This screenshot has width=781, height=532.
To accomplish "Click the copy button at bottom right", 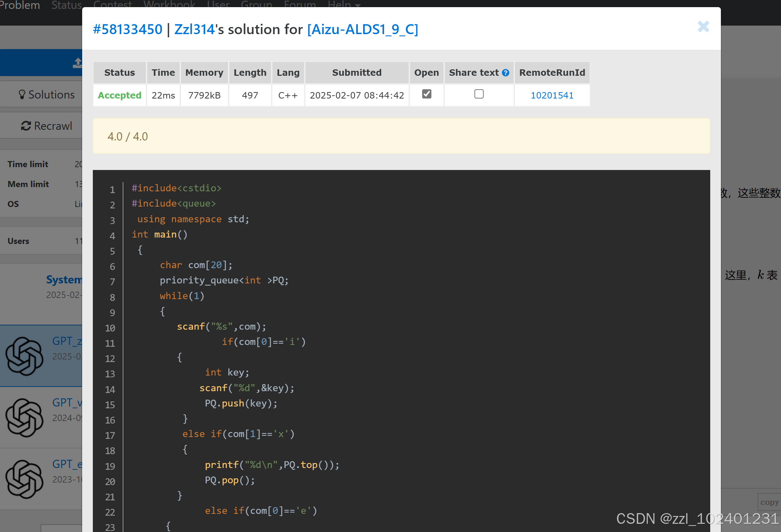I will point(769,502).
